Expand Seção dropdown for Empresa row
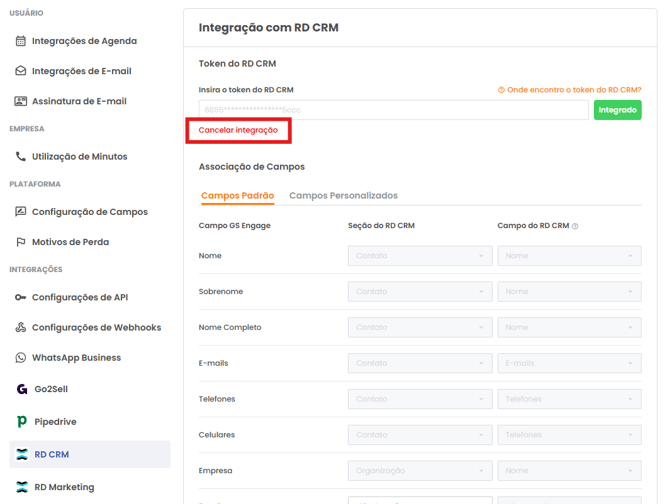670x504 pixels. [x=420, y=470]
